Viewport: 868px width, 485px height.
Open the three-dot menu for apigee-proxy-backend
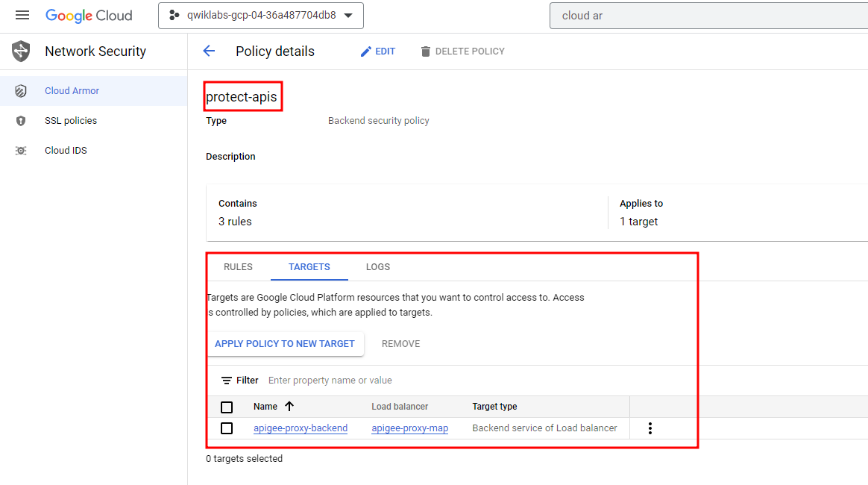[650, 428]
